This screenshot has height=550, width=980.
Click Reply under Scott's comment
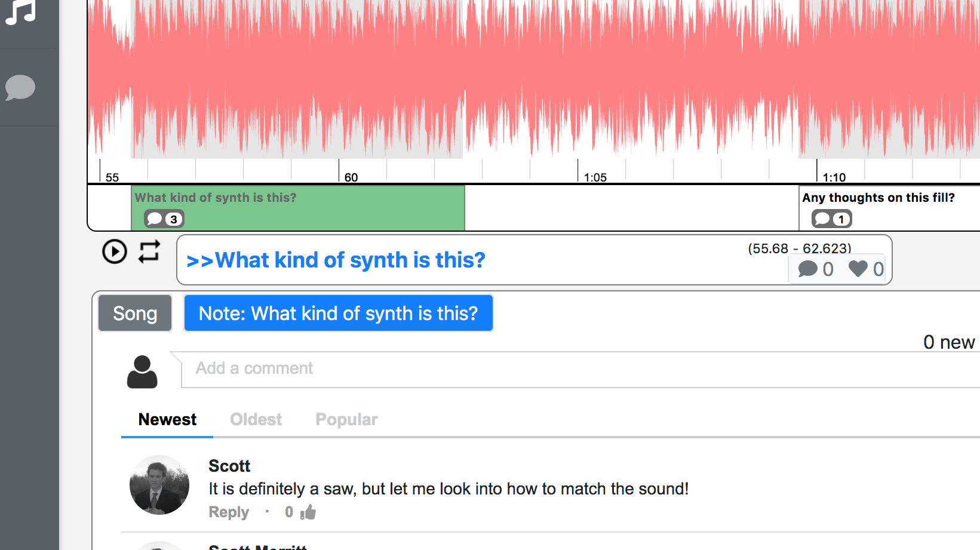pyautogui.click(x=229, y=512)
